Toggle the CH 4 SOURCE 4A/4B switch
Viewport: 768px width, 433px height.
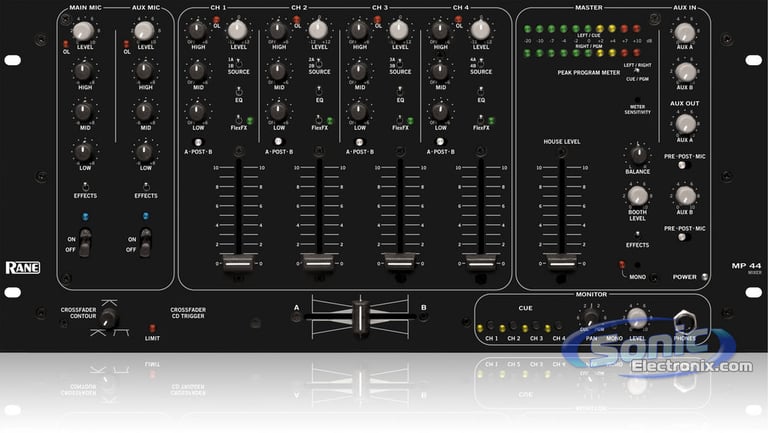pyautogui.click(x=481, y=63)
